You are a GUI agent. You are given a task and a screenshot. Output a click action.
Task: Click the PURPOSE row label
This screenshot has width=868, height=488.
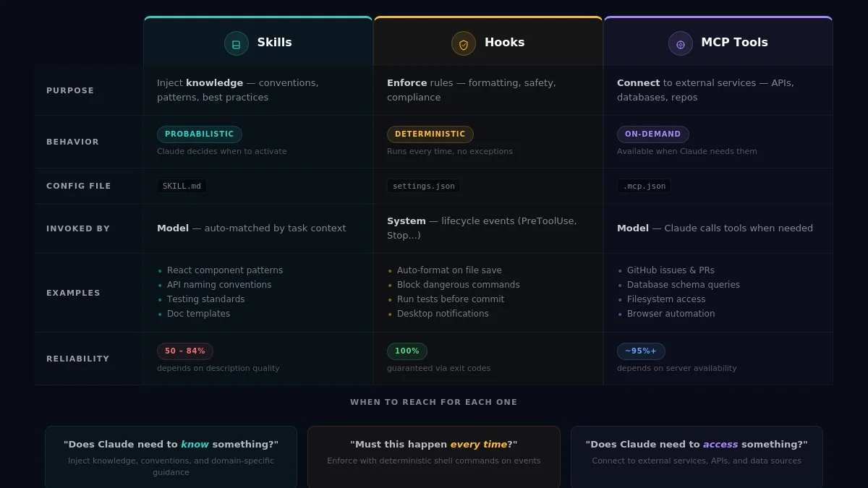click(x=70, y=90)
